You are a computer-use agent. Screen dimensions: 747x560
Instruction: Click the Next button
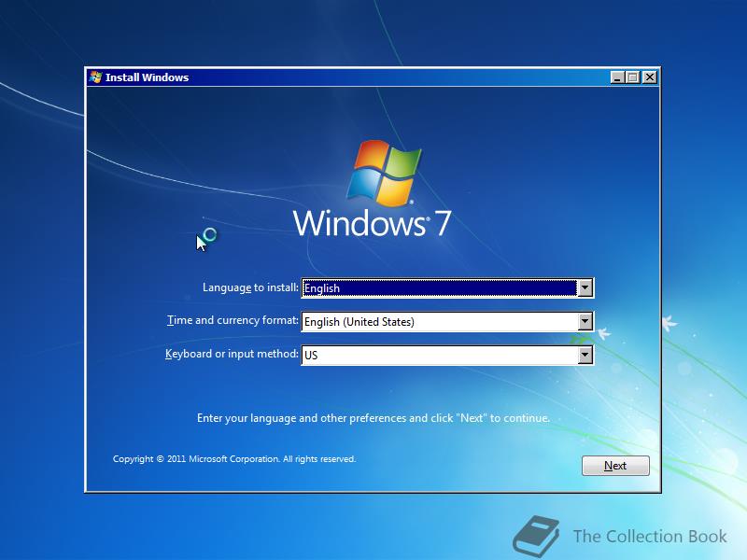pyautogui.click(x=615, y=465)
